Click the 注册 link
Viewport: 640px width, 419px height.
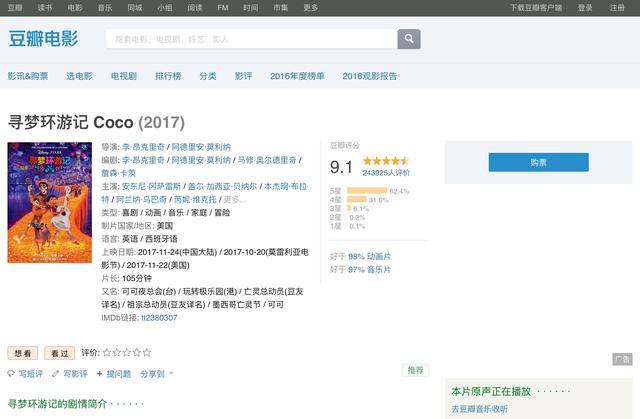pos(617,7)
